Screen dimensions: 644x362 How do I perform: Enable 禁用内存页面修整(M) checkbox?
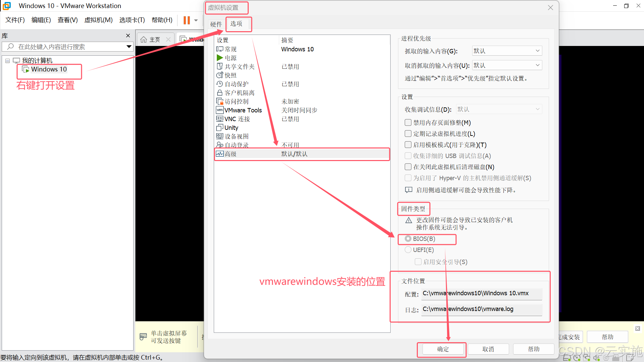[x=408, y=122]
